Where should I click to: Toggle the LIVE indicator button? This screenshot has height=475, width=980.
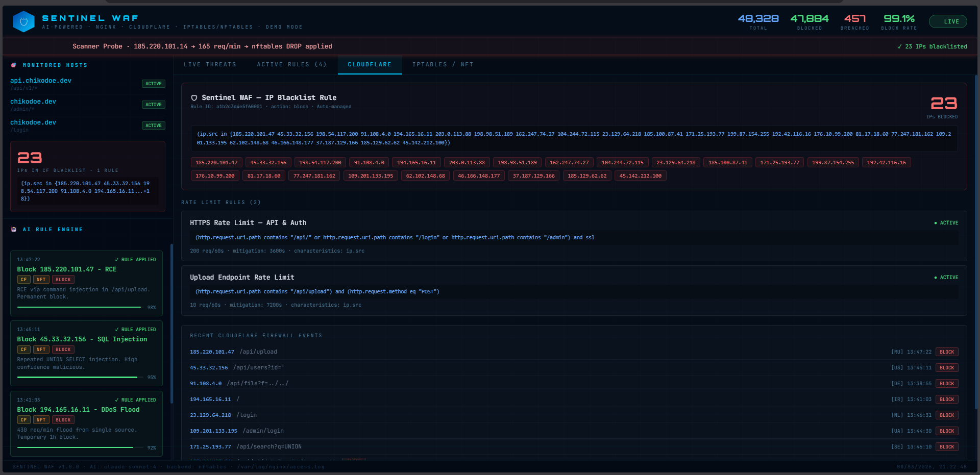pyautogui.click(x=948, y=21)
